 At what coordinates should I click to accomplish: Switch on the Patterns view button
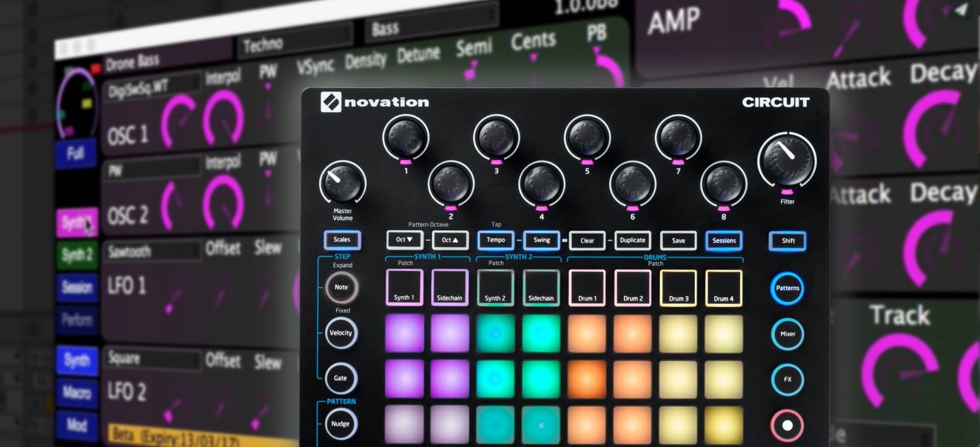[787, 288]
